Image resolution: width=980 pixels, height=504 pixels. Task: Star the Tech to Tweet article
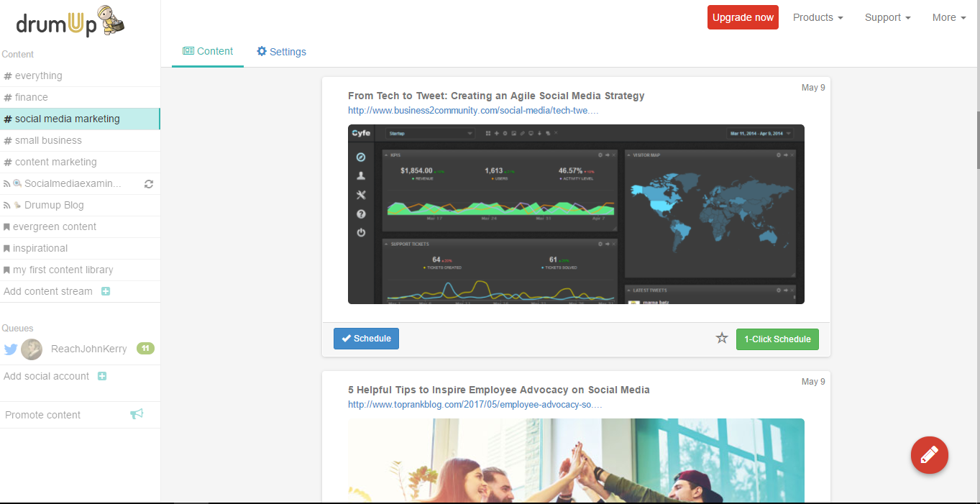tap(722, 338)
